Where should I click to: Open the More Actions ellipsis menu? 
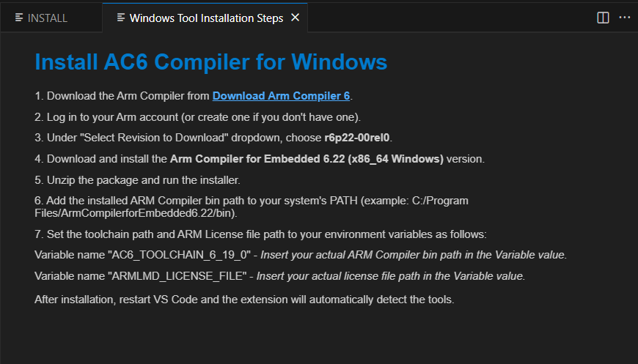625,18
